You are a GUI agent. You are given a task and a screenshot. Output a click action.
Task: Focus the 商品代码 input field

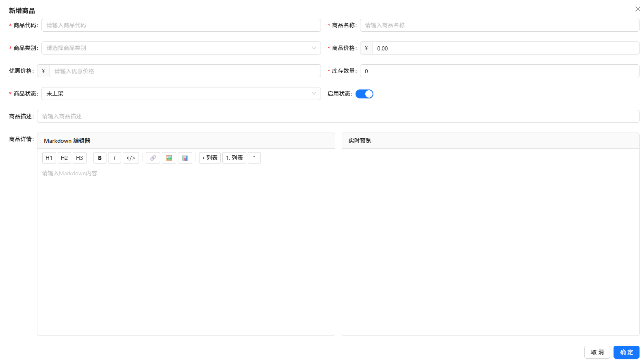(181, 25)
